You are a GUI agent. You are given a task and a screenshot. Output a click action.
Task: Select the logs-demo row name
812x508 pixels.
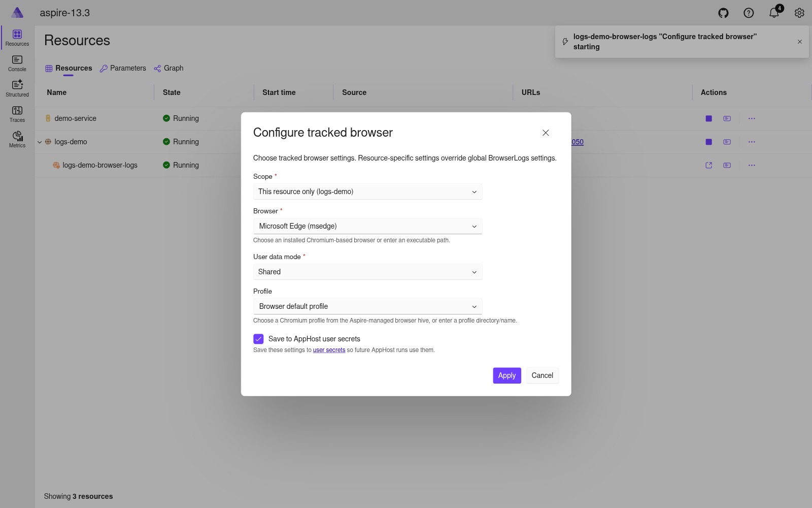71,142
